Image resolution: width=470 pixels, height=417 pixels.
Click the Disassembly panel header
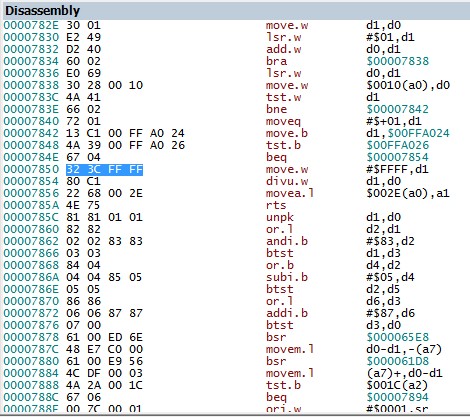(x=235, y=11)
